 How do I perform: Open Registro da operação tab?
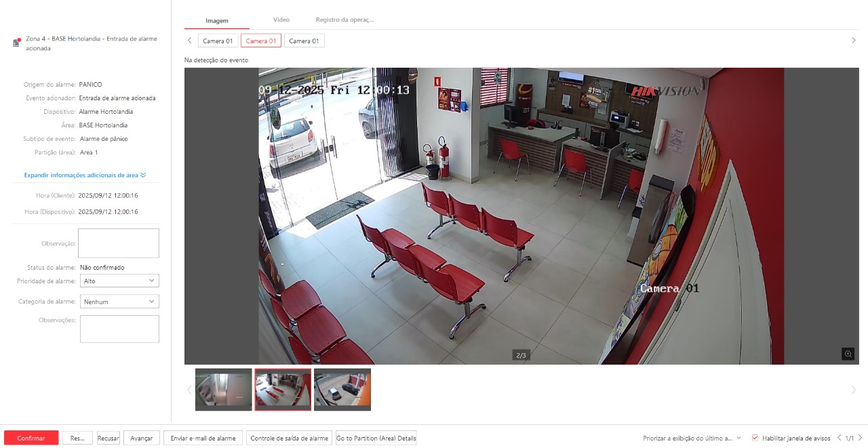(x=344, y=20)
